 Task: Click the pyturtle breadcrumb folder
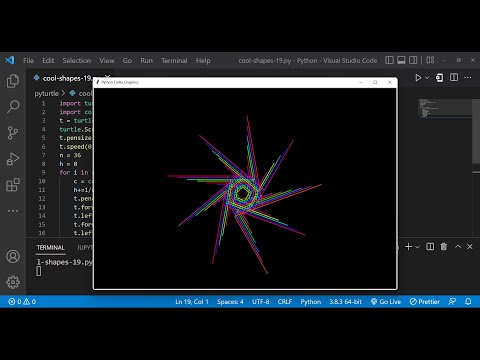46,94
